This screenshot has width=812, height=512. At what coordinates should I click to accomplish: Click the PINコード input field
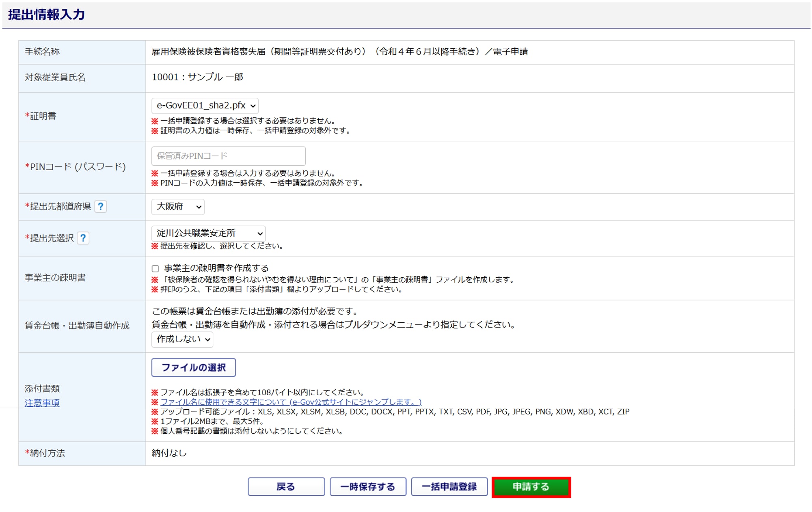(229, 156)
